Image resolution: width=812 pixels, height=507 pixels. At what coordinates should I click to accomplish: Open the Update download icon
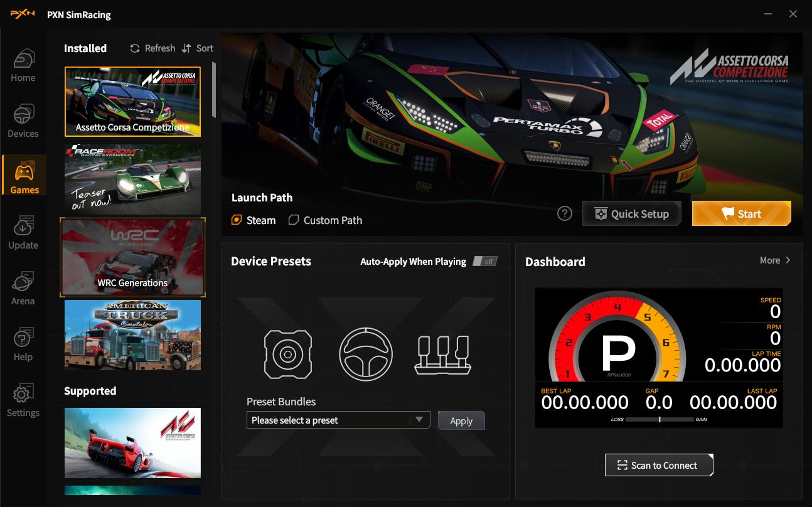coord(23,227)
